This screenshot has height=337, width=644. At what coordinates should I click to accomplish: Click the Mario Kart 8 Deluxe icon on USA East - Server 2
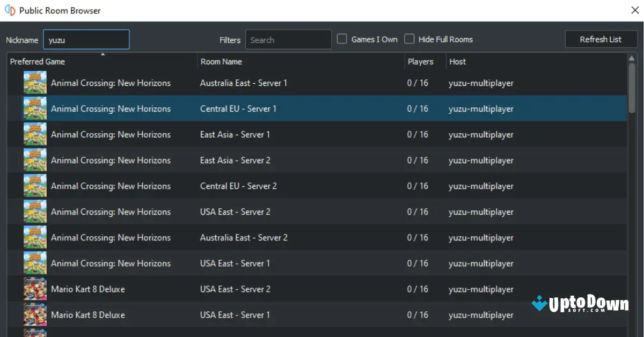click(x=35, y=289)
